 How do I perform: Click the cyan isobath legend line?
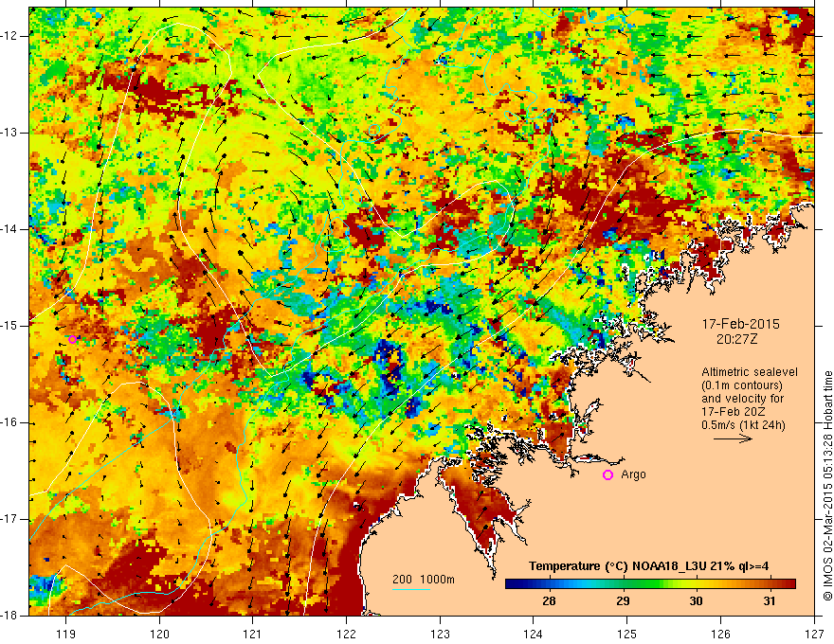click(x=411, y=589)
